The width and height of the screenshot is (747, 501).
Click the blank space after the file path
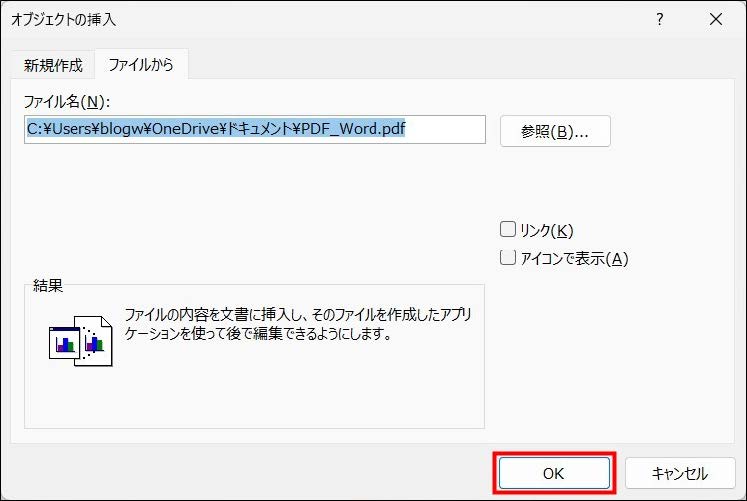tap(445, 130)
